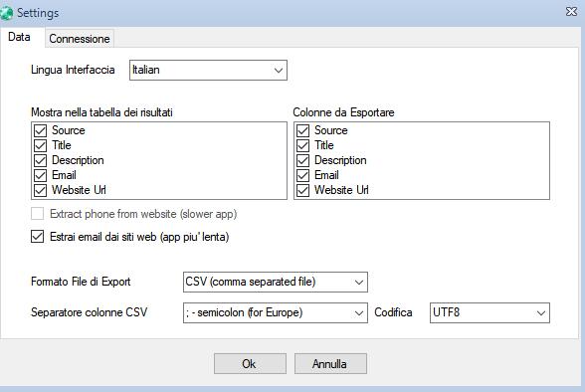Toggle Description in results table list

tap(40, 160)
